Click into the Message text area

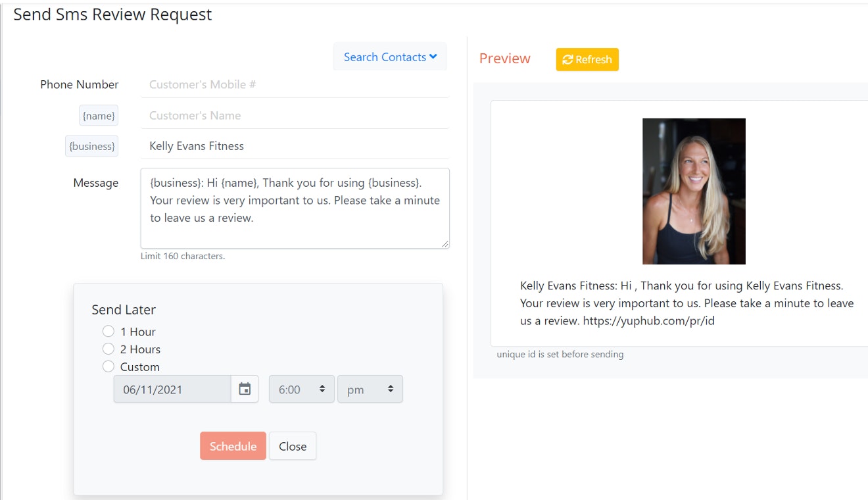tap(295, 208)
